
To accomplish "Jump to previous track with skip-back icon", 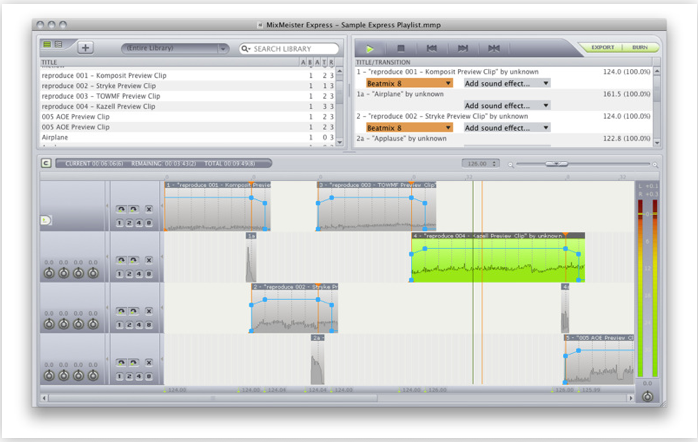I will click(x=431, y=48).
